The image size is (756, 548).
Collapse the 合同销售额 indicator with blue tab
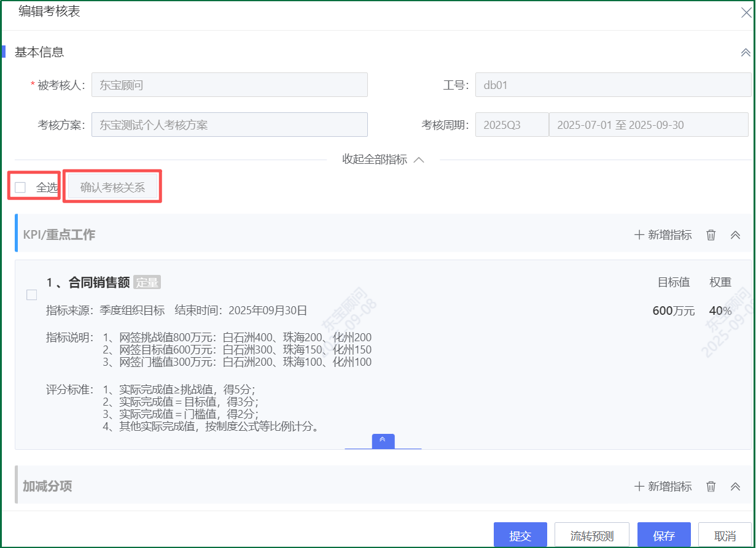383,441
